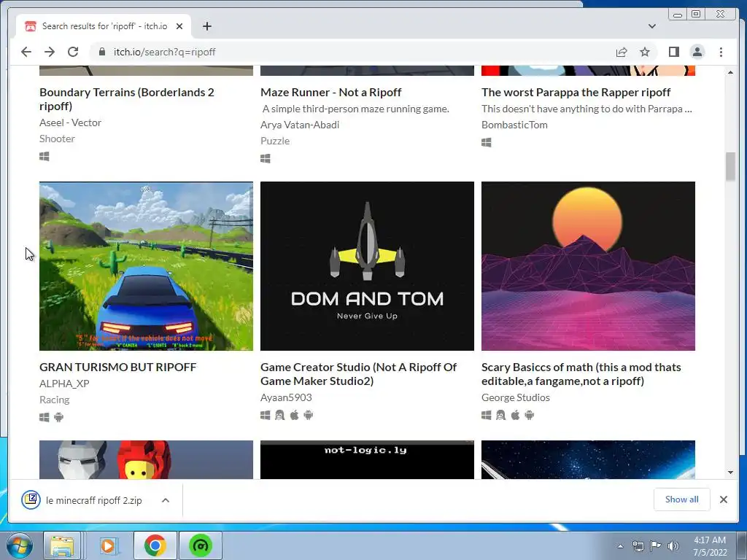Click Android icon under Scary Basiccs
Screen dimensions: 747x560
coord(530,415)
